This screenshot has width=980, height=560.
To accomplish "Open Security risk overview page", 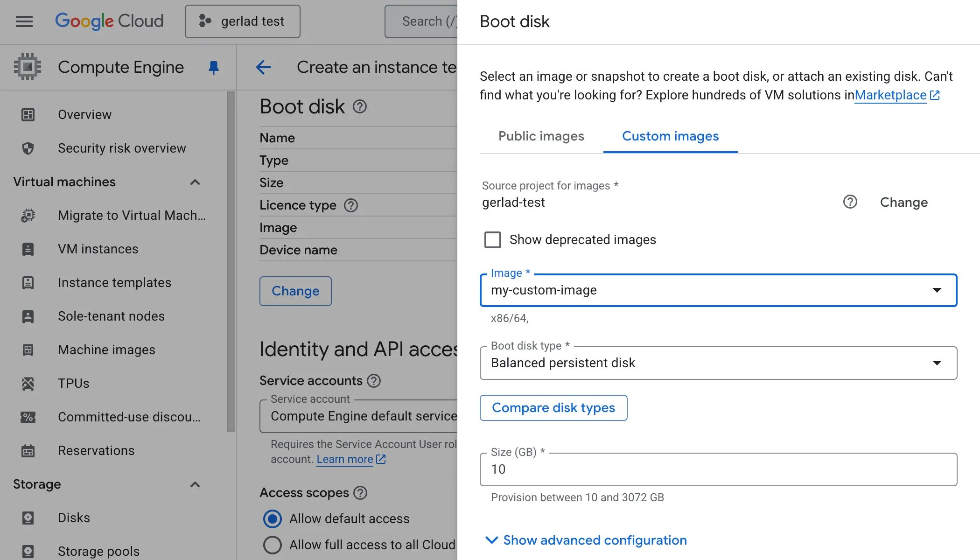I will [x=122, y=148].
